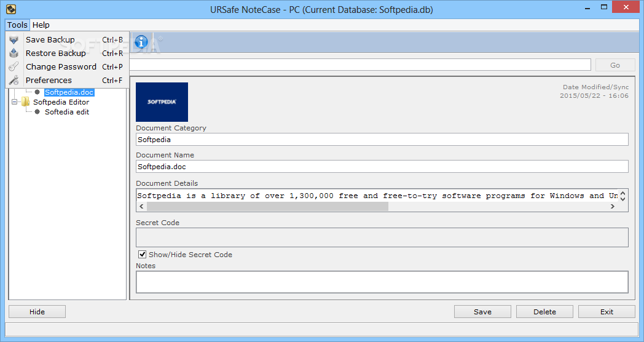Click the Document Category field
The height and width of the screenshot is (342, 644).
click(x=382, y=140)
